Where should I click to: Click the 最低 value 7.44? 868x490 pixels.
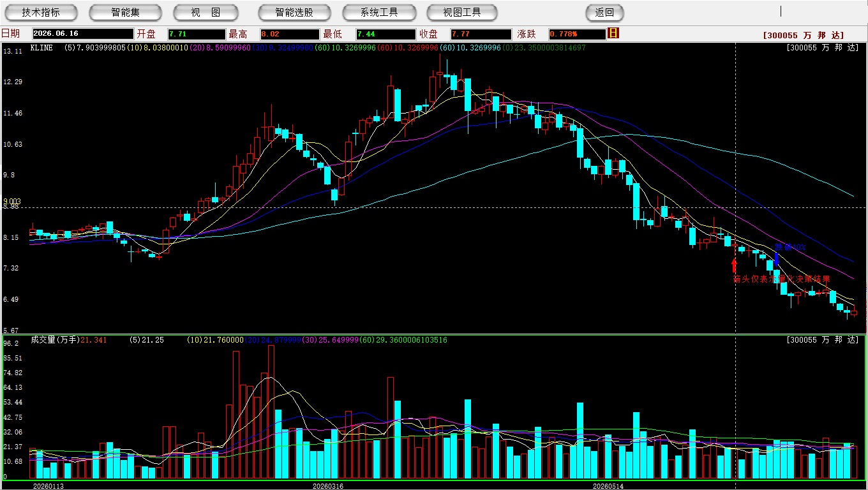click(x=385, y=34)
